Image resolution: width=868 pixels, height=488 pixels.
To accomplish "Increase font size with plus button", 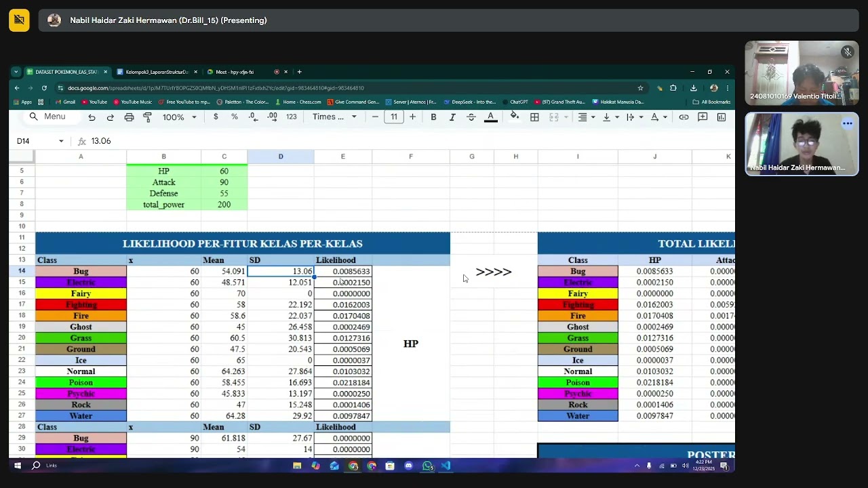I will (x=412, y=117).
